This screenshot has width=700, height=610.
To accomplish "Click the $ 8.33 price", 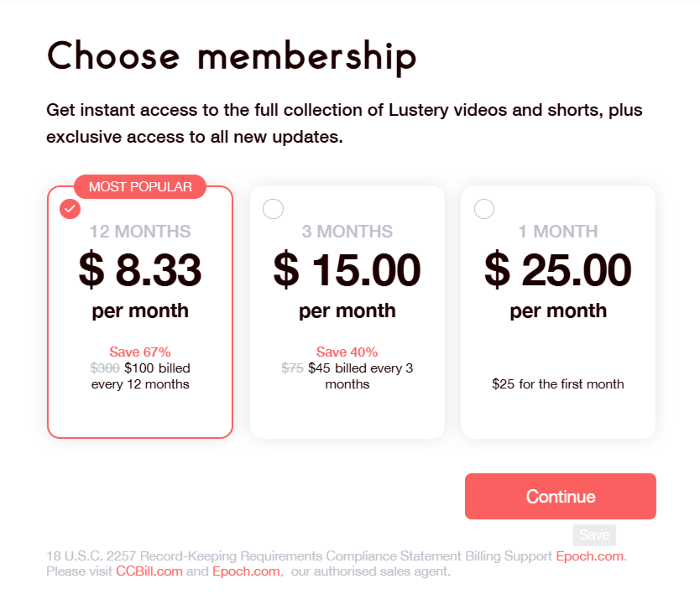I will 140,269.
